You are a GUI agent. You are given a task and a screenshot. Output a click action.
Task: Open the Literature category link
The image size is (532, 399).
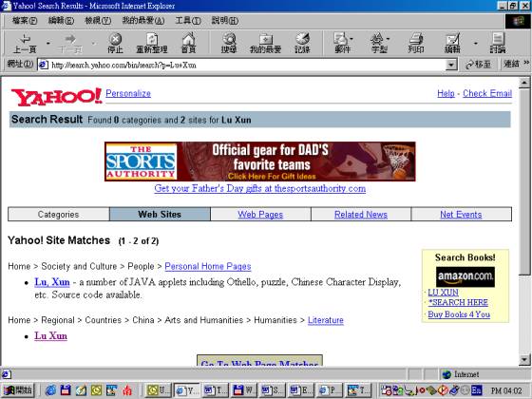[326, 320]
